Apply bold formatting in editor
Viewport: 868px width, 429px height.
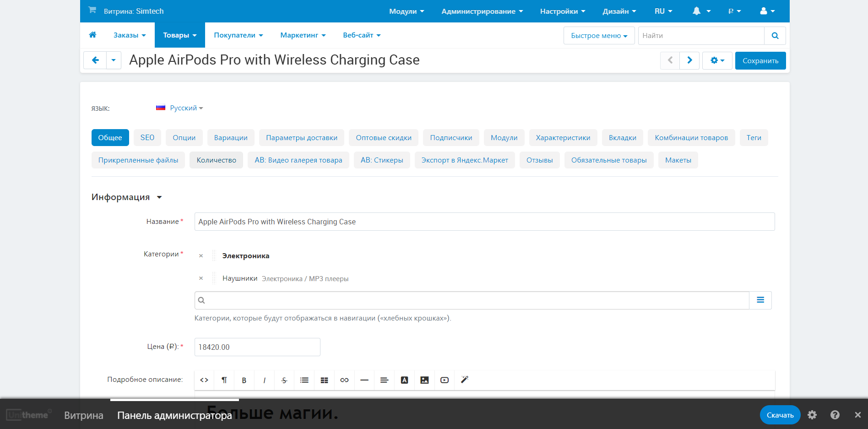(244, 380)
